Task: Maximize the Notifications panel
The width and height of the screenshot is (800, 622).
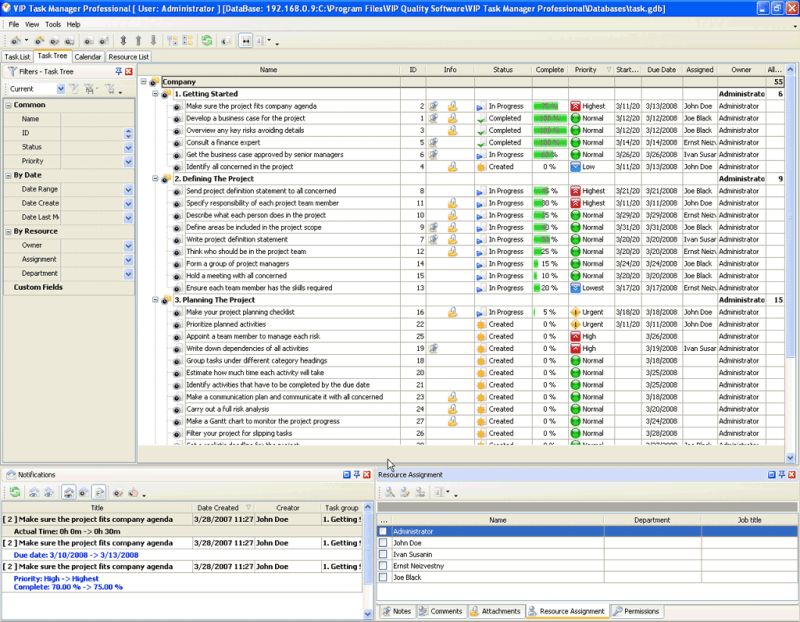Action: point(347,475)
